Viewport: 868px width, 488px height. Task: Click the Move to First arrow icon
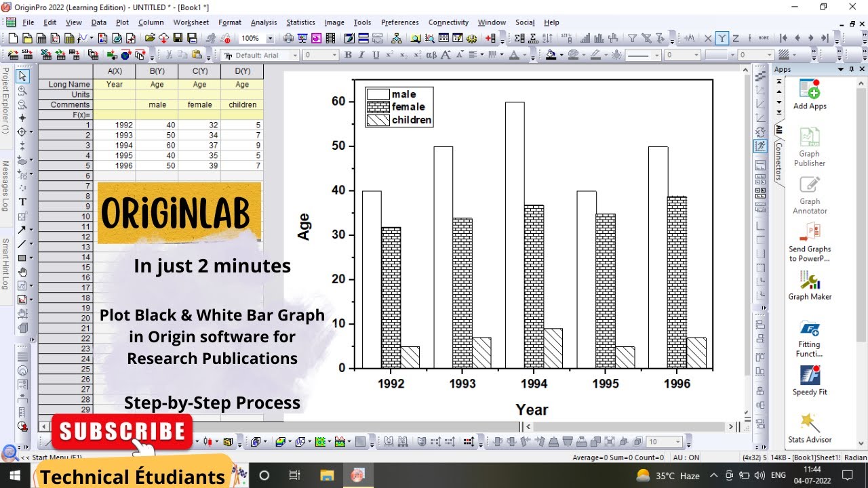[x=784, y=39]
